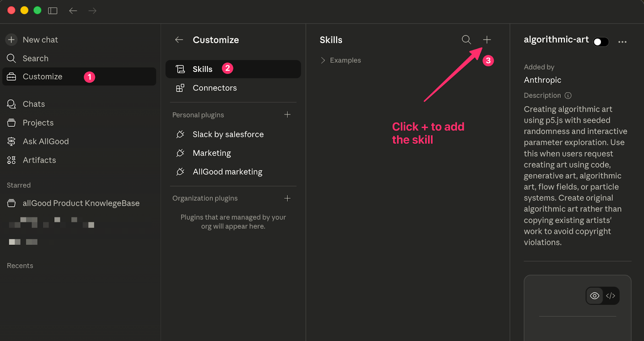Enable the algorithmic-art skill toggle
This screenshot has height=341, width=644.
click(x=601, y=42)
